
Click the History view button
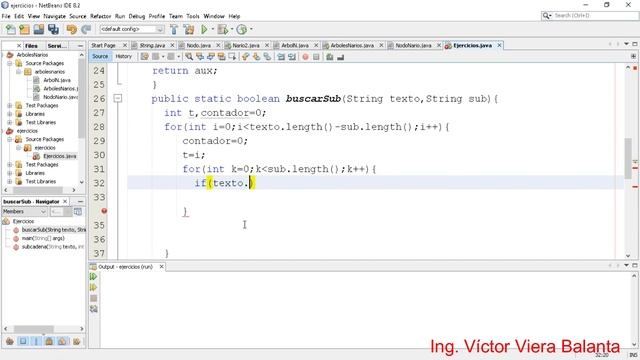tap(123, 57)
